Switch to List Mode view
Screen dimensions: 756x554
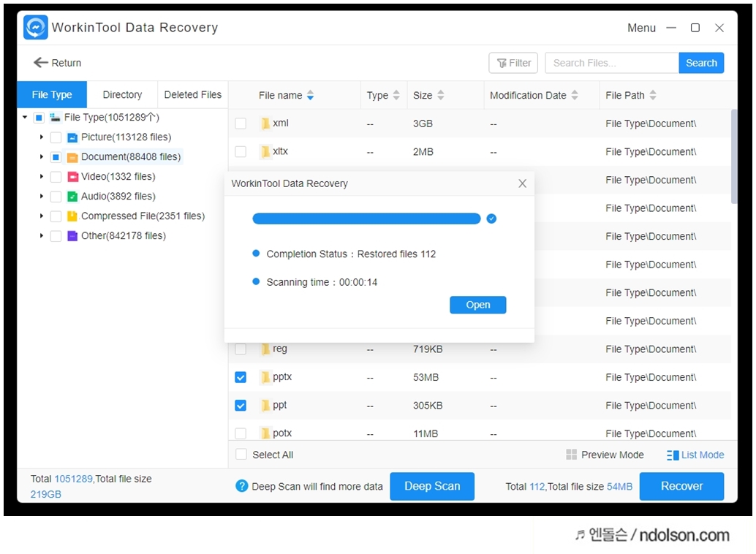tap(696, 455)
